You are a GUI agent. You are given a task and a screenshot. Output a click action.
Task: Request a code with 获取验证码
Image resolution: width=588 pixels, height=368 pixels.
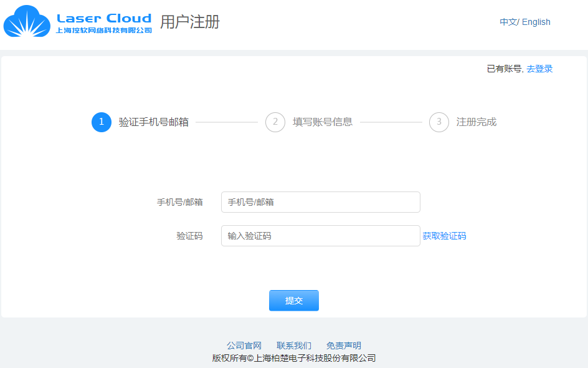tap(444, 236)
